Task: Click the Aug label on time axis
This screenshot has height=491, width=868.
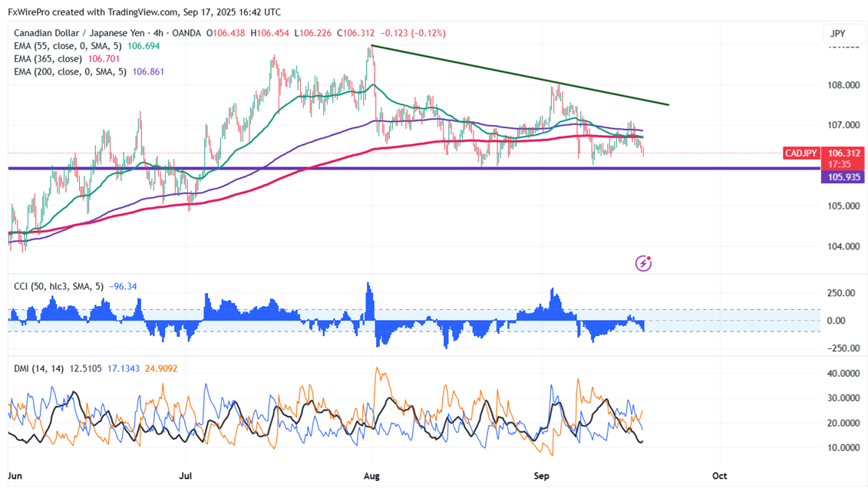Action: point(371,476)
